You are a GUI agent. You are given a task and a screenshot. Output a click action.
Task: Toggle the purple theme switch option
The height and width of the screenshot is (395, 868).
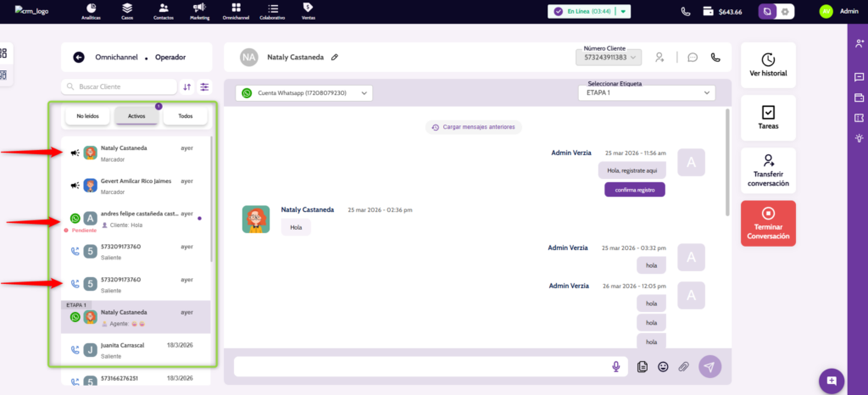tap(767, 12)
